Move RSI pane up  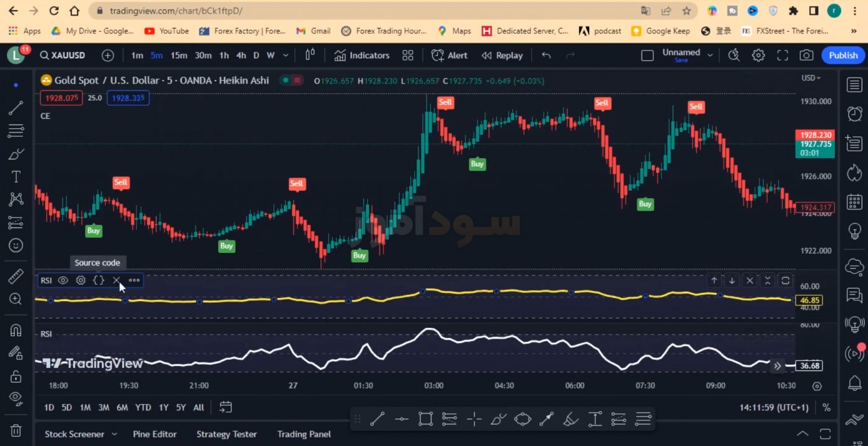coord(714,281)
